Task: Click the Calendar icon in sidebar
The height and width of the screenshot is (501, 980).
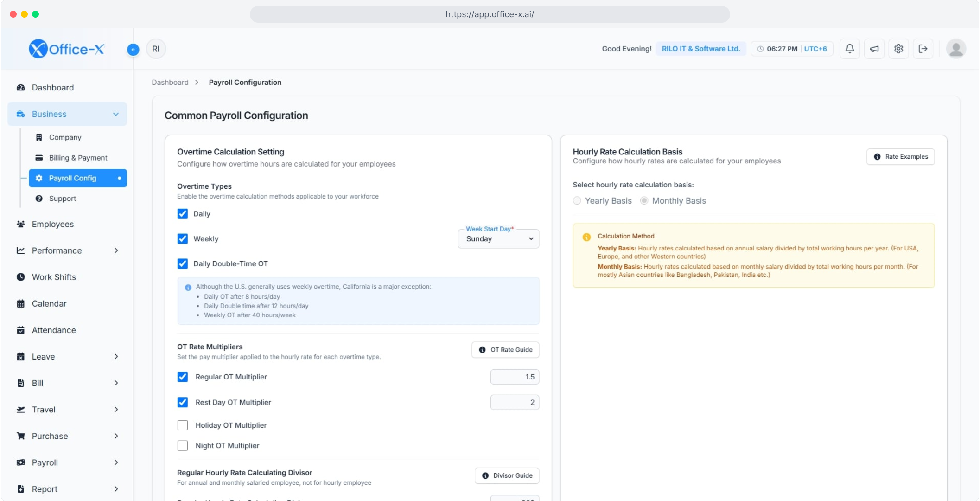Action: click(x=21, y=303)
